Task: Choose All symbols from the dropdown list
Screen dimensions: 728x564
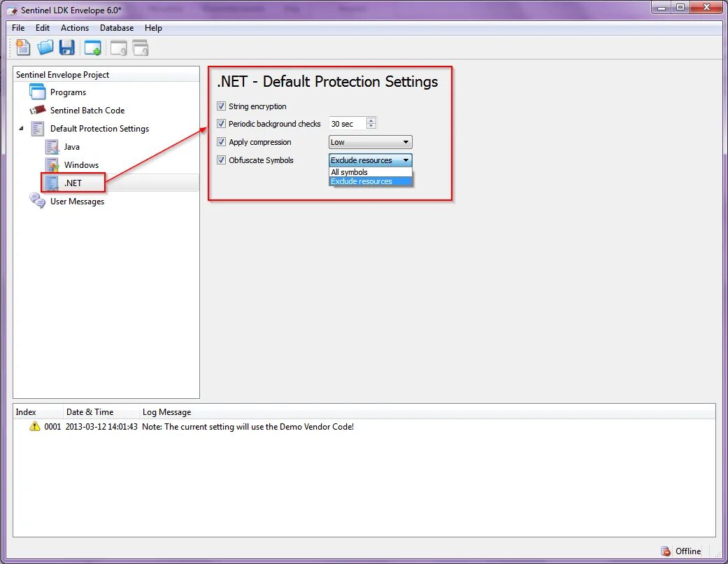Action: tap(370, 172)
